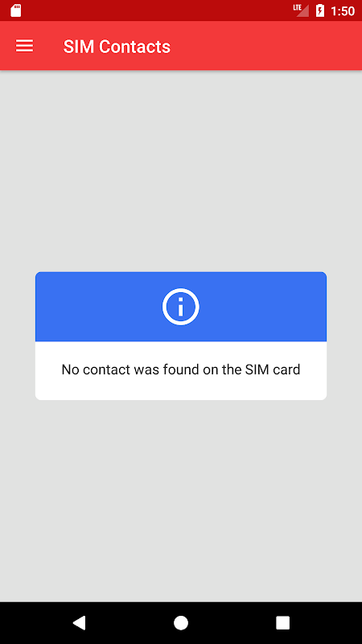This screenshot has width=362, height=644.
Task: Tap empty gray area above the info card
Action: tap(180, 171)
